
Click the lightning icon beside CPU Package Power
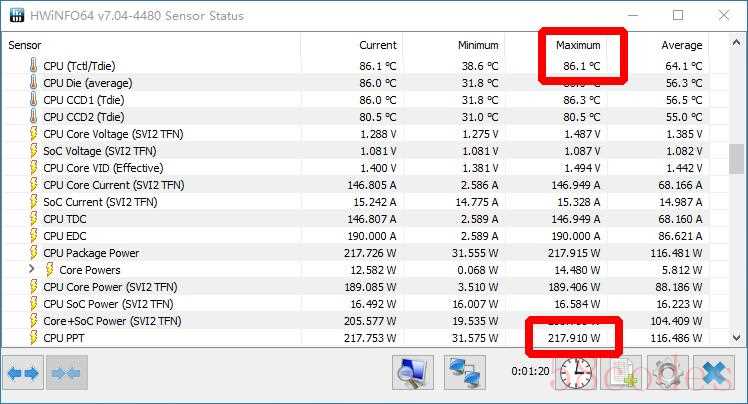pyautogui.click(x=33, y=253)
